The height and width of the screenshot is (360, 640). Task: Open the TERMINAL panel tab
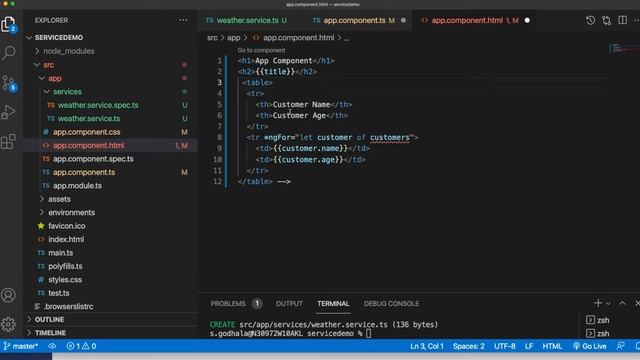tap(333, 304)
